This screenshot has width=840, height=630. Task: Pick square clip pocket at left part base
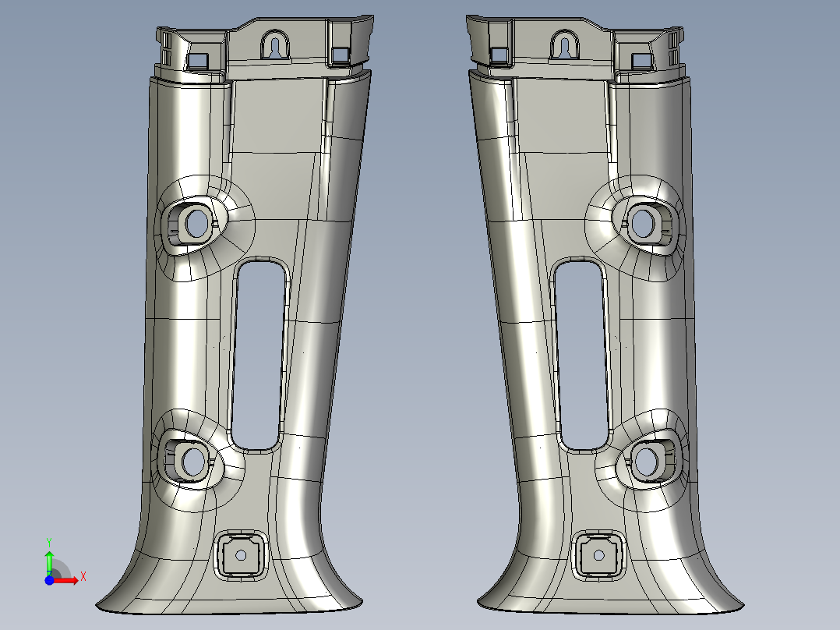(241, 555)
